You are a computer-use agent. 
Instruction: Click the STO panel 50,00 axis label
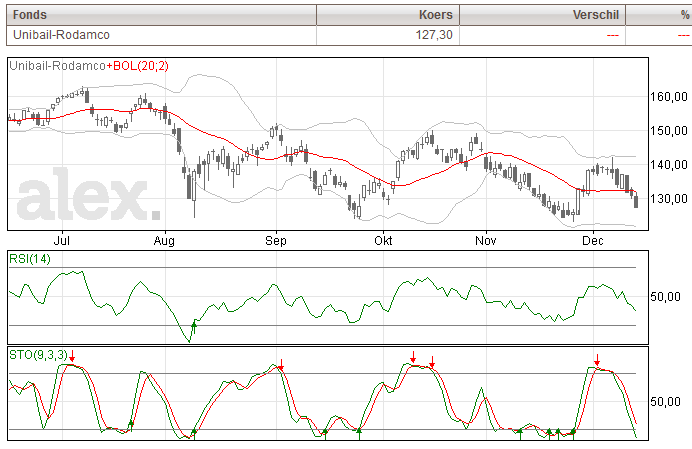pyautogui.click(x=666, y=402)
